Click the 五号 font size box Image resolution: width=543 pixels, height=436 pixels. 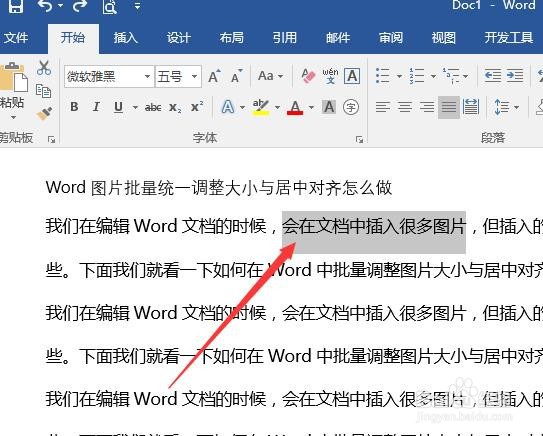coord(172,76)
